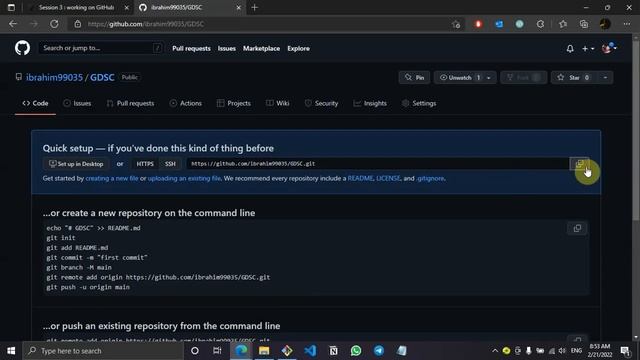Open Marketplace in top navigation
640x360 pixels.
[262, 49]
